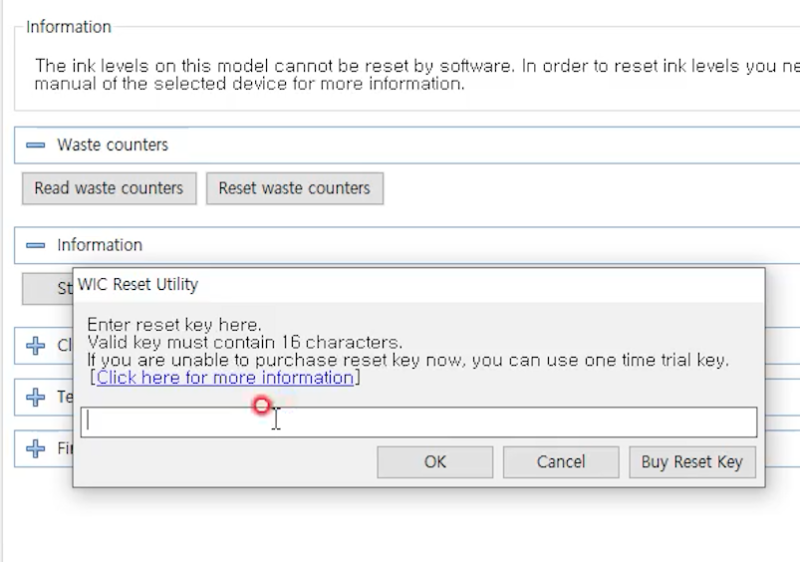Click the top Information group box title

tap(68, 27)
